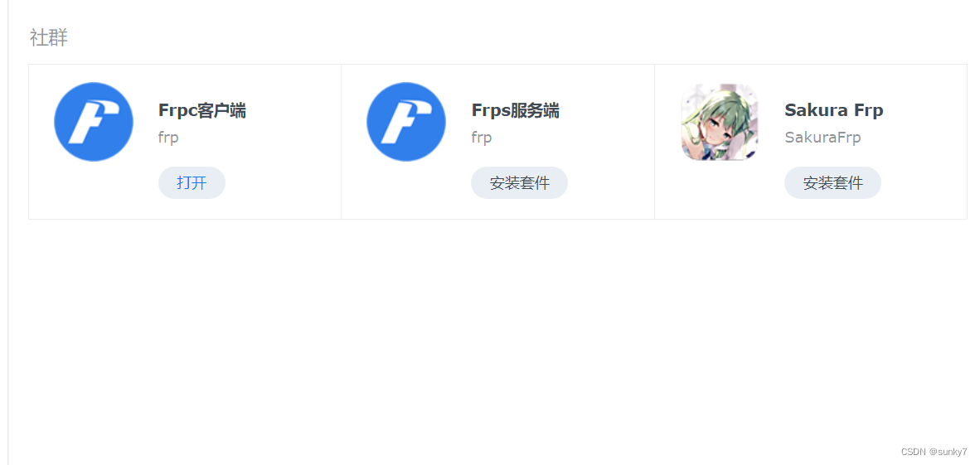
Task: Select the 社群 section heading
Action: point(48,37)
